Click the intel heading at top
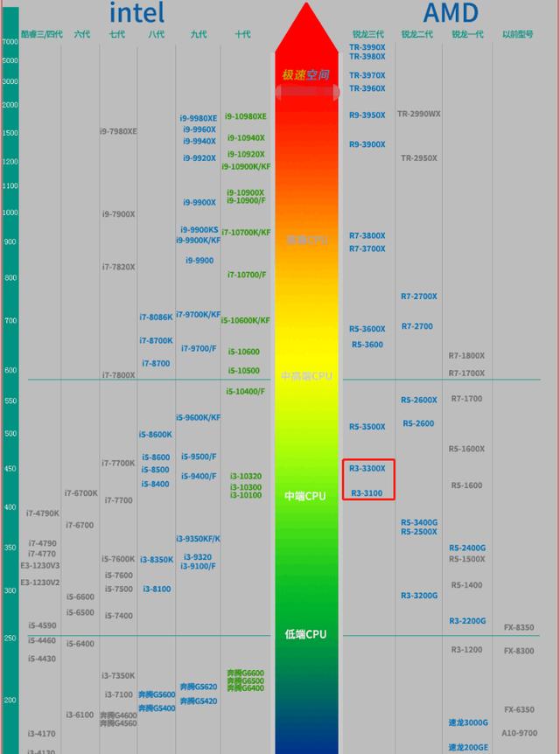 (x=136, y=13)
